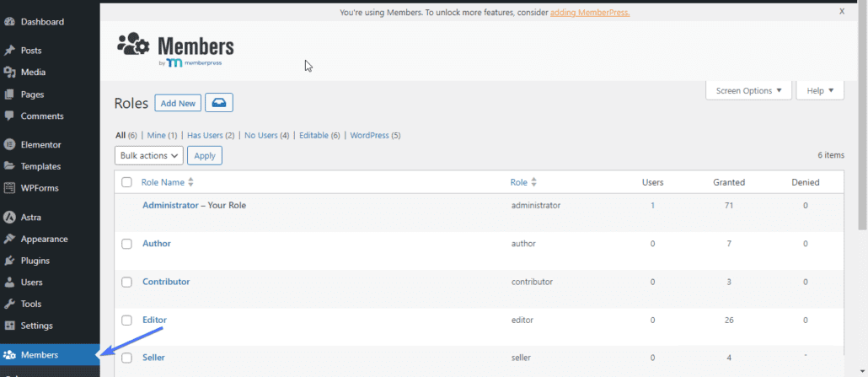Click the Dashboard gauge icon in sidebar
Image resolution: width=868 pixels, height=377 pixels.
tap(9, 22)
